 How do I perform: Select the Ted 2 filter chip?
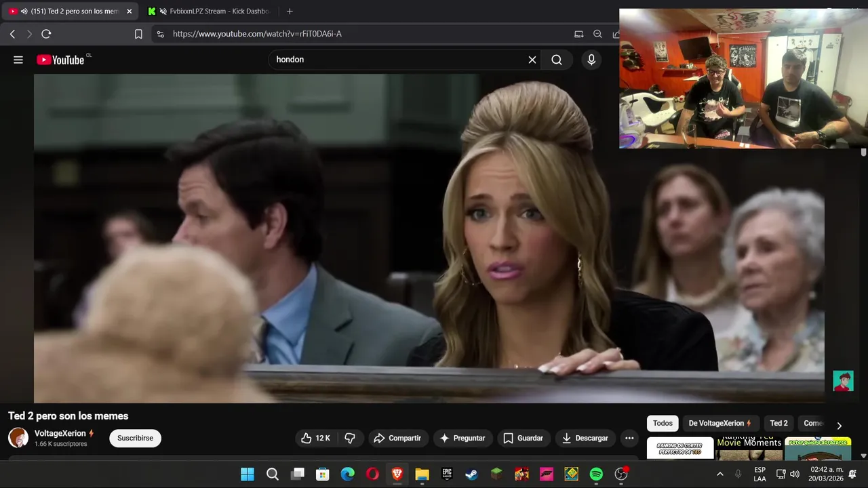(778, 423)
